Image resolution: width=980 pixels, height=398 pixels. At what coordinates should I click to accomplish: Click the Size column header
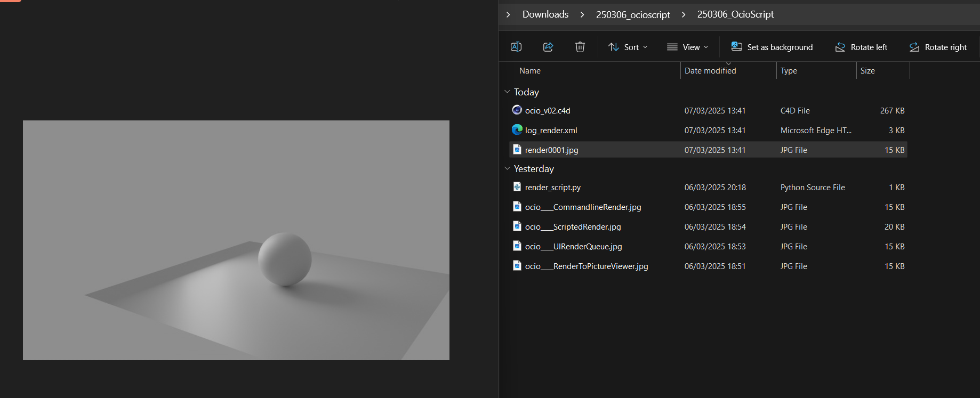[867, 71]
